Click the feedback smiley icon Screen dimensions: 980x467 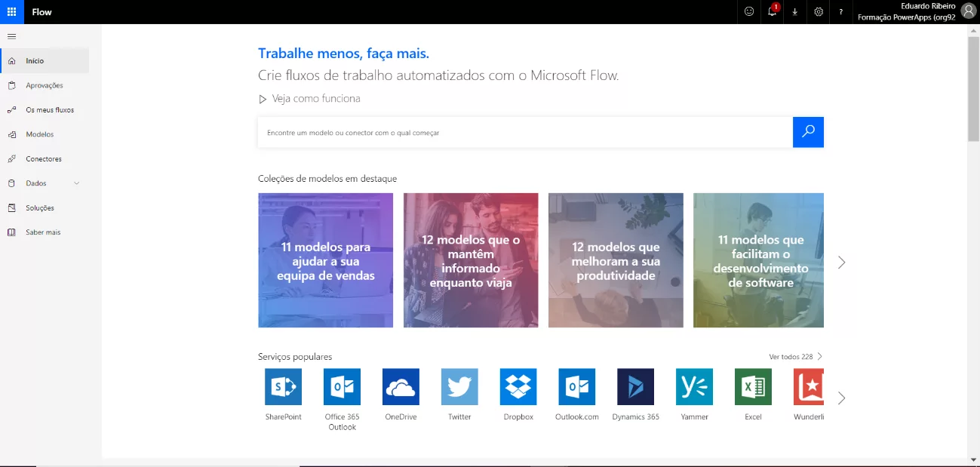click(749, 12)
